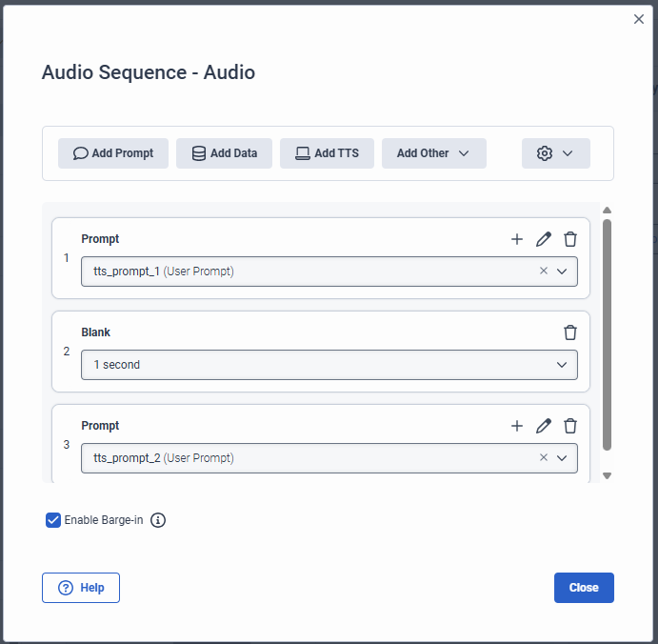Expand the tts_prompt_2 prompt dropdown
658x644 pixels.
(x=562, y=458)
